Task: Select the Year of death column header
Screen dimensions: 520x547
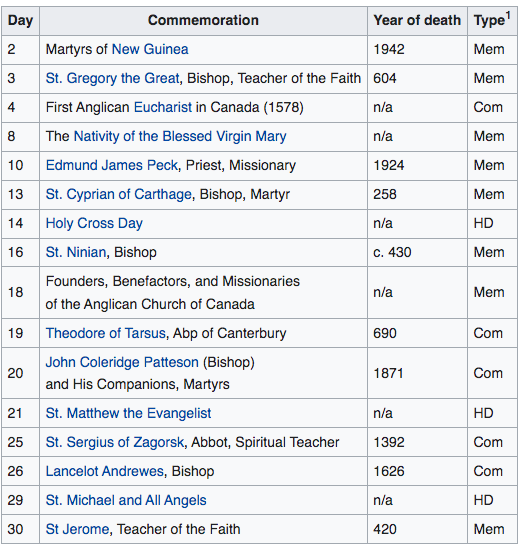Action: coord(417,21)
